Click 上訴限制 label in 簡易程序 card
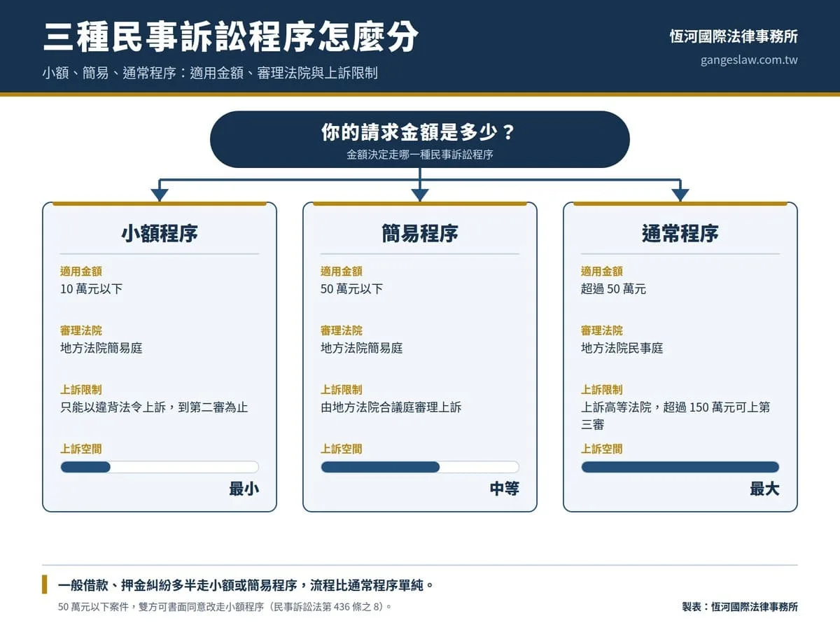 click(x=342, y=390)
